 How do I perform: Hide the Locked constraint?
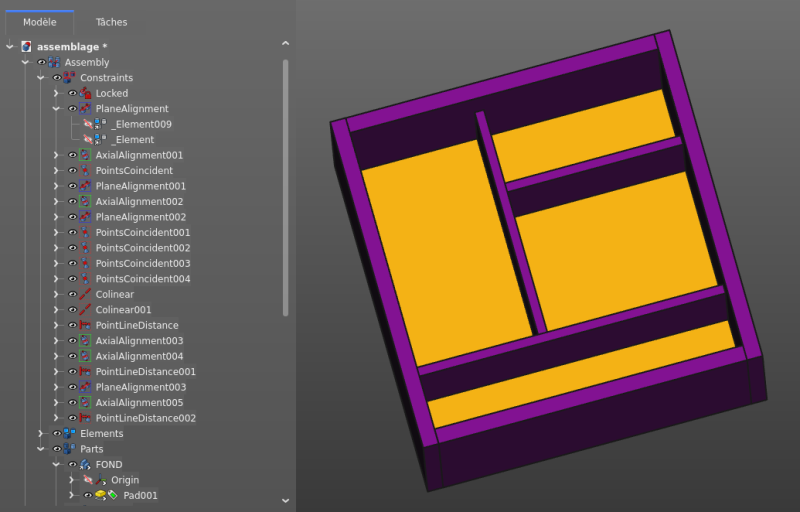click(72, 93)
